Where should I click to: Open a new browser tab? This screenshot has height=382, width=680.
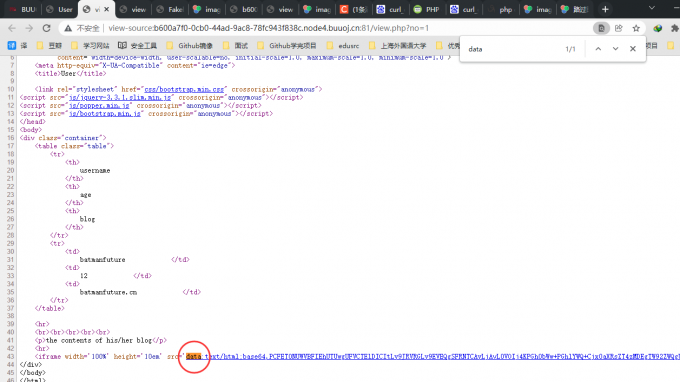point(605,9)
